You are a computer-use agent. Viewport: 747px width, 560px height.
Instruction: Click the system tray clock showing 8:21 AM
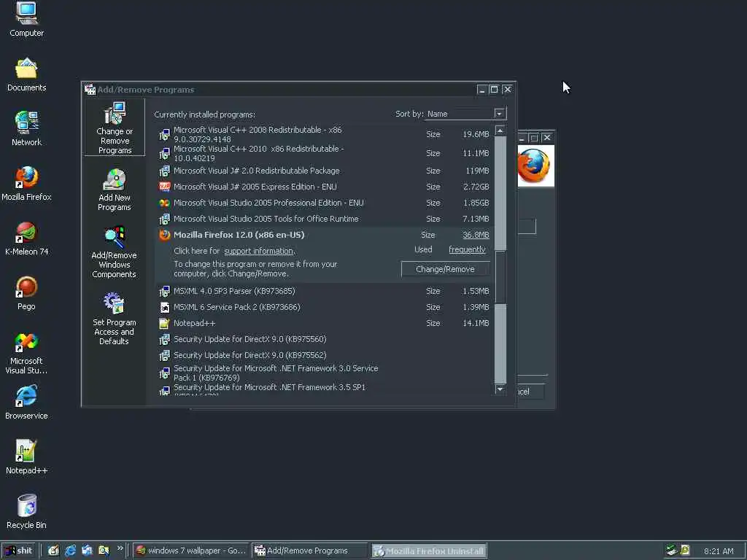click(719, 551)
